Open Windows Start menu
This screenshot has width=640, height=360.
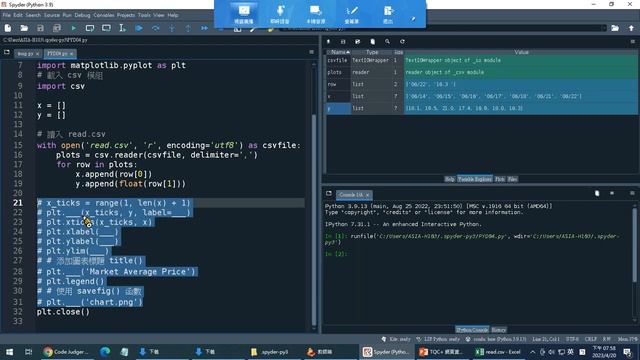(x=9, y=352)
